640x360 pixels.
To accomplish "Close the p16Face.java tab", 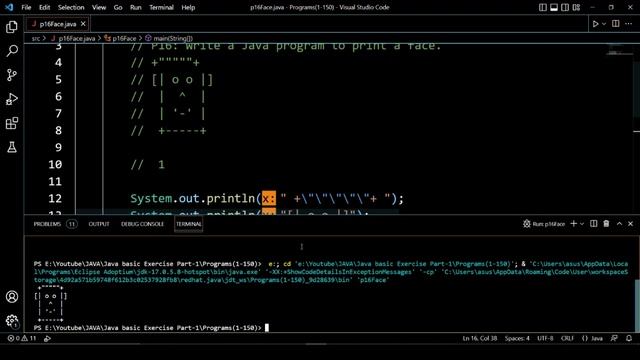I will tap(83, 24).
